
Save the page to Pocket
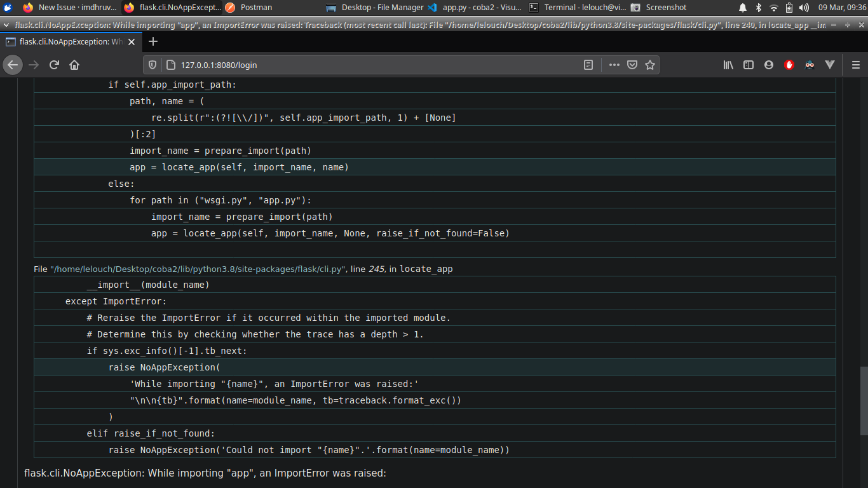click(632, 64)
